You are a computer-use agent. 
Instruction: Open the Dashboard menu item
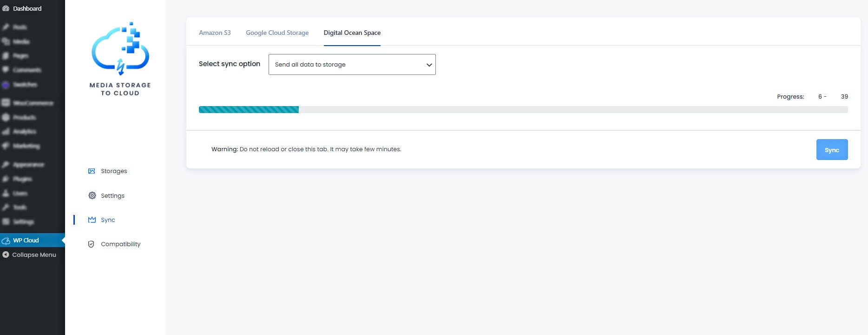pyautogui.click(x=27, y=8)
